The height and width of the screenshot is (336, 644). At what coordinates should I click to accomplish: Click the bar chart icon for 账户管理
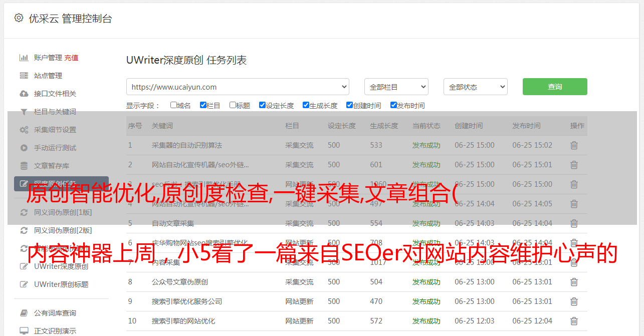click(24, 58)
